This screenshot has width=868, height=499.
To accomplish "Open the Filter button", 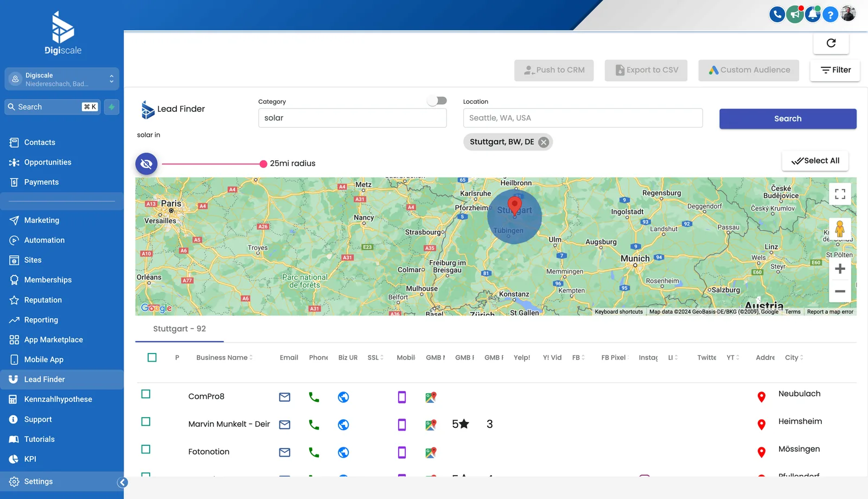I will [835, 70].
